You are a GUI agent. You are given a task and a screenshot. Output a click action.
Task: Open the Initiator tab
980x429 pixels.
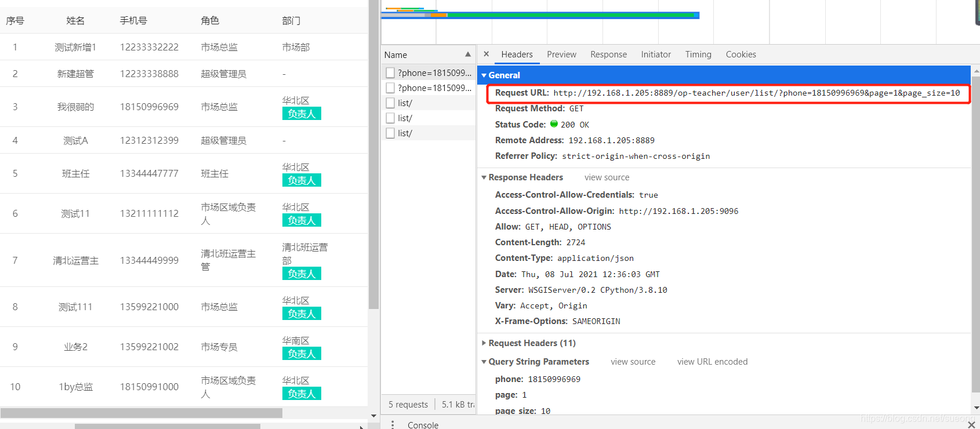656,54
